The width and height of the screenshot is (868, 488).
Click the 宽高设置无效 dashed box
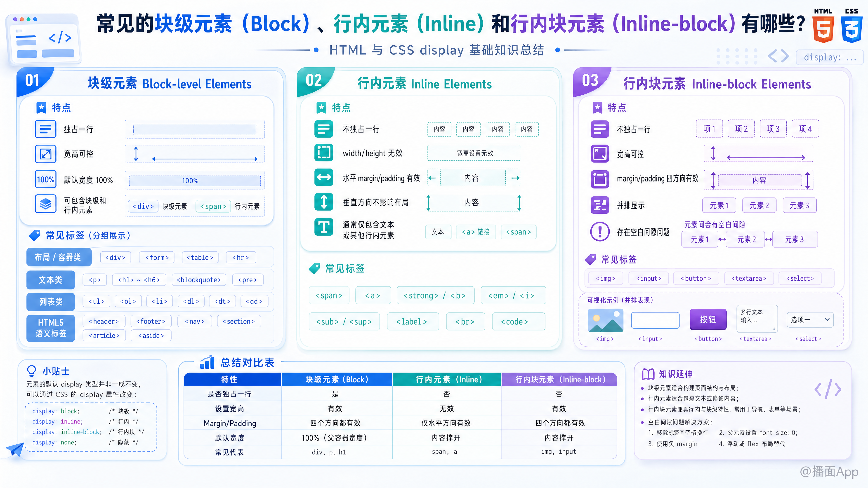[x=474, y=153]
